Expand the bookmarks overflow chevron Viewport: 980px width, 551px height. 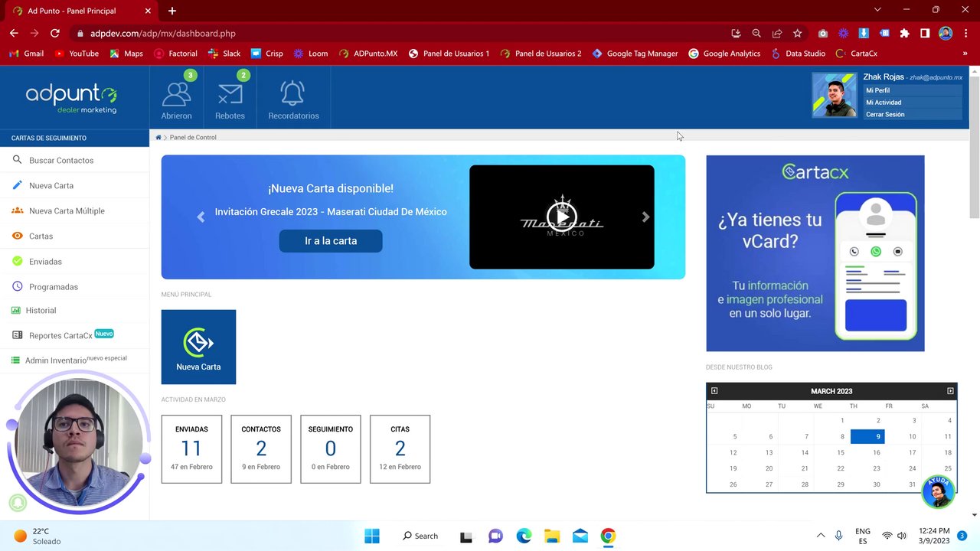click(965, 54)
